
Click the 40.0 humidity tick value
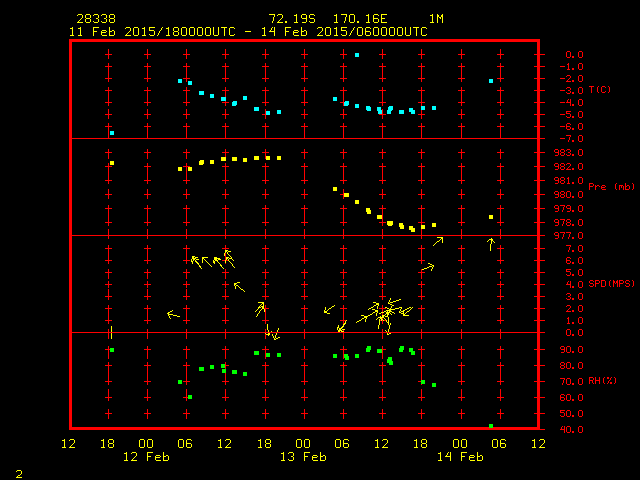click(571, 429)
